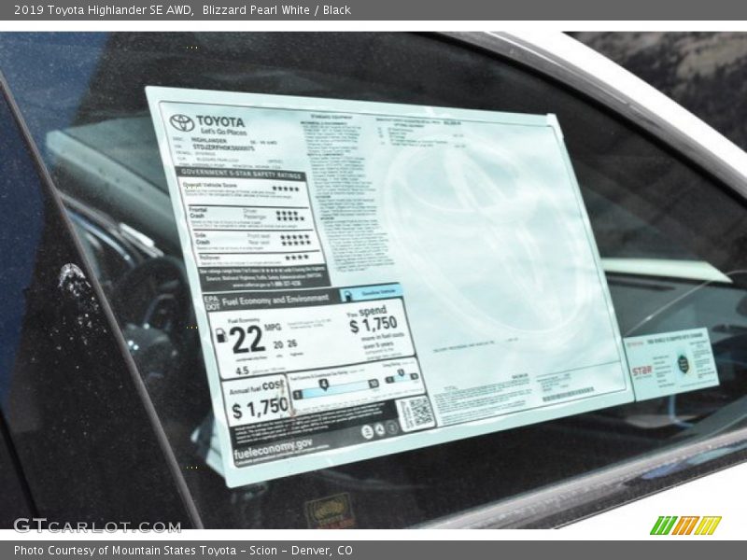Click the 'Annual fuel cost $1,750' value
Screen dimensions: 747x560
click(260, 408)
